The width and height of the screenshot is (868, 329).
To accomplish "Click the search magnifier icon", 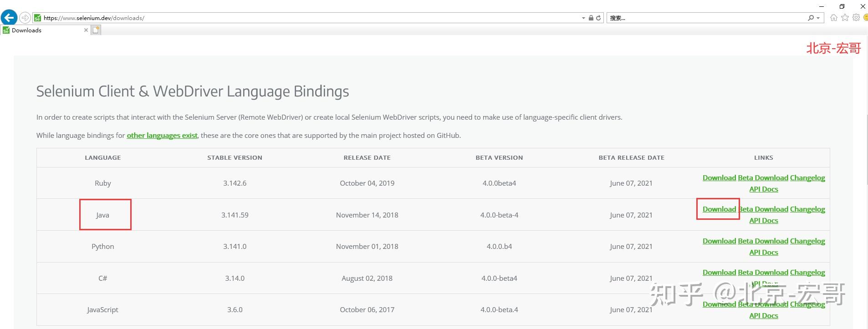I will pyautogui.click(x=811, y=18).
